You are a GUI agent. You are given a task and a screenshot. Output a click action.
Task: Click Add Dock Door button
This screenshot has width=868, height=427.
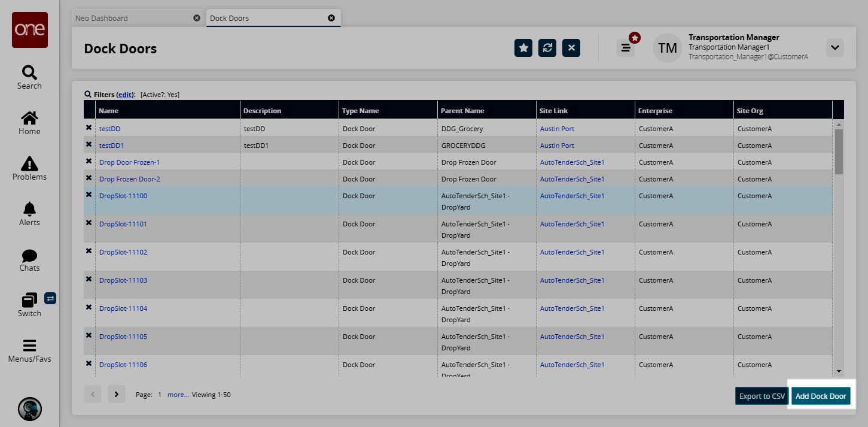click(x=821, y=396)
